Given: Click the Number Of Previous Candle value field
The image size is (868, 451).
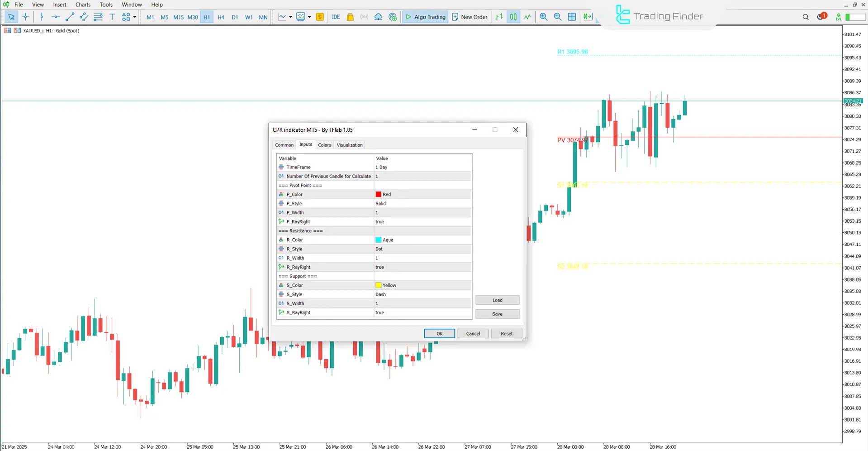Looking at the screenshot, I should click(422, 176).
